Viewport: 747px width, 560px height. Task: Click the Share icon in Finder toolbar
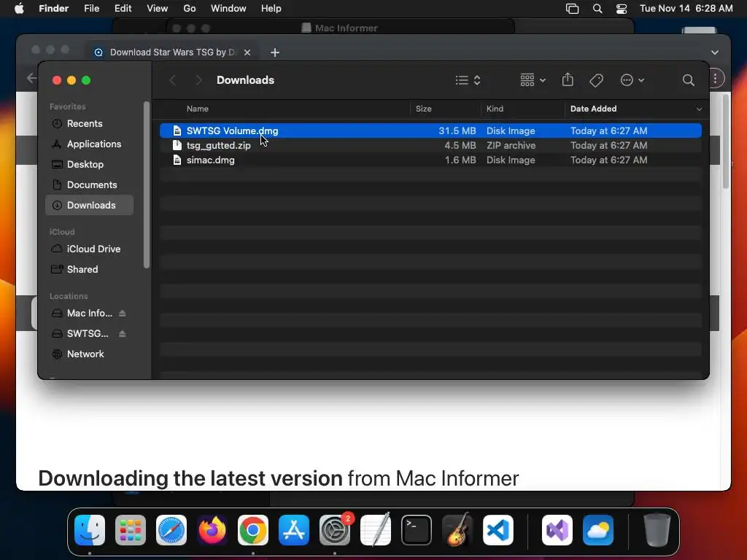pyautogui.click(x=568, y=79)
